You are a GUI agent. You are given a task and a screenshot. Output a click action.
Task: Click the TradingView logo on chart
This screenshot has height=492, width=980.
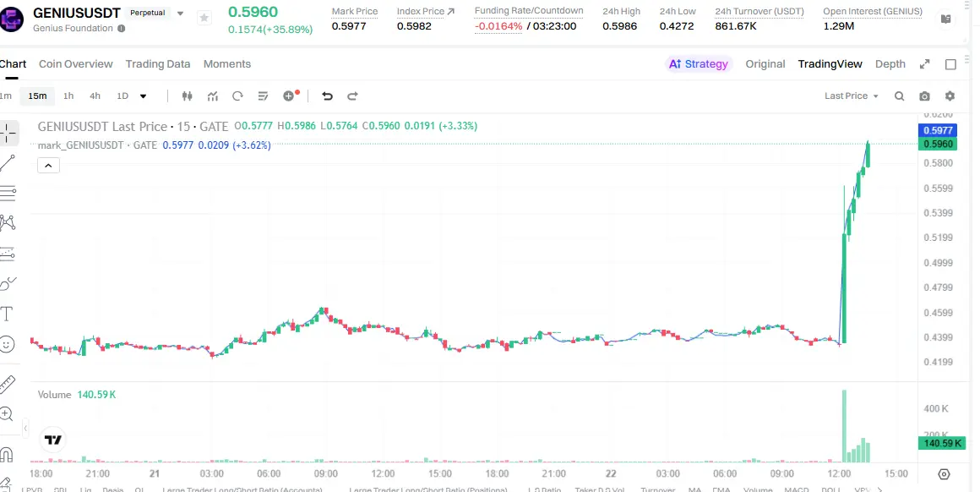53,440
